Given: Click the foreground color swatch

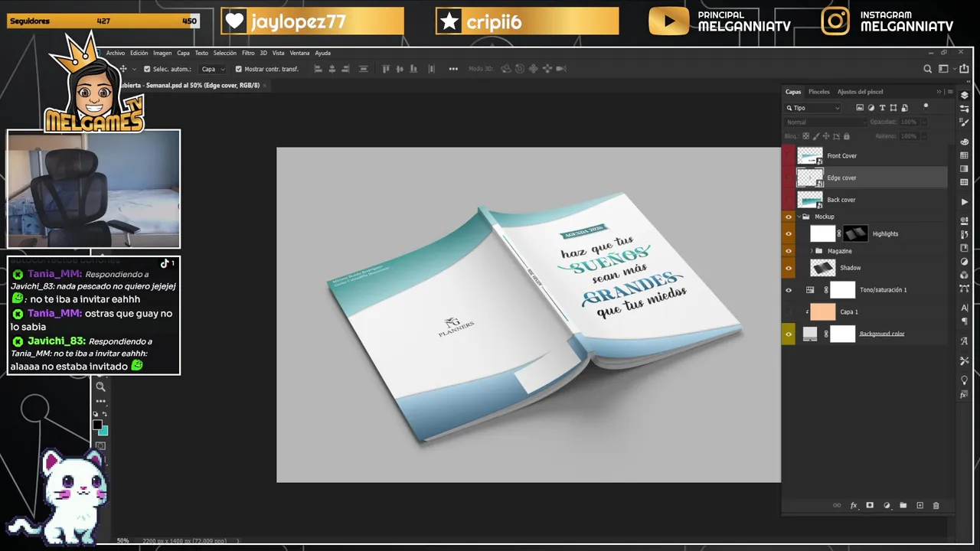Looking at the screenshot, I should click(97, 425).
